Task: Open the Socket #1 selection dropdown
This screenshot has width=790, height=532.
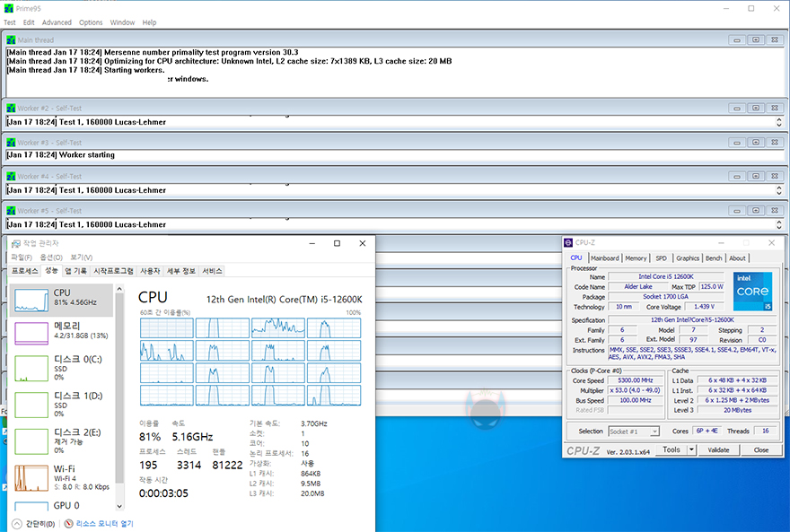Action: [634, 432]
